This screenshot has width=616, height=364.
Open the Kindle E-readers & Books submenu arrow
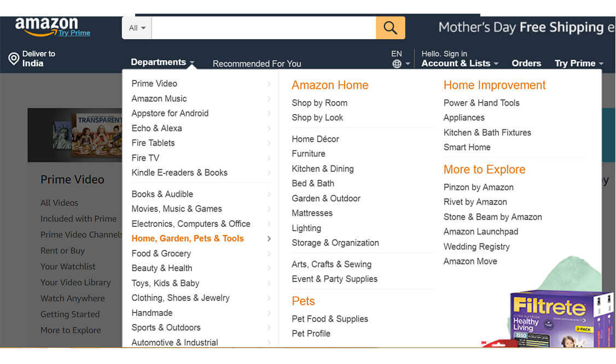click(268, 172)
